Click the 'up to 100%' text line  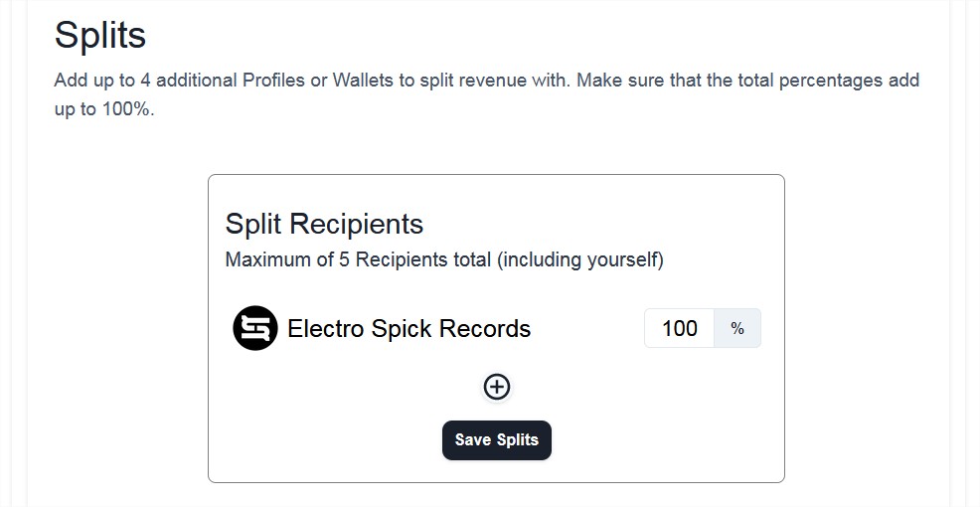[104, 109]
